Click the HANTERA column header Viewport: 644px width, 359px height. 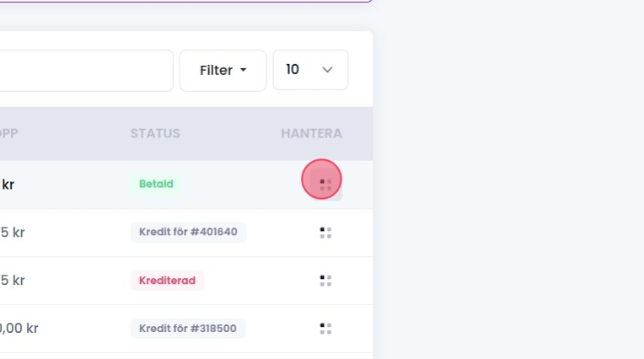coord(311,134)
